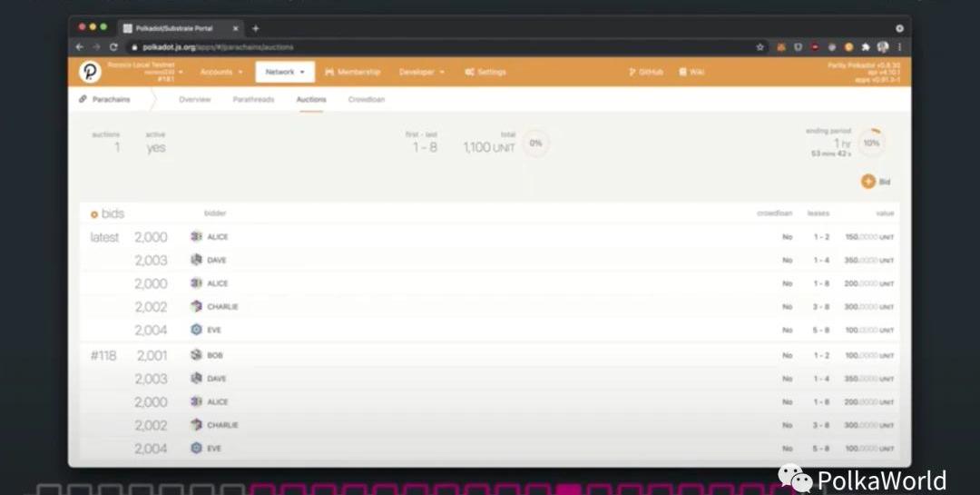The image size is (980, 495).
Task: Open the GitHub link
Action: (x=645, y=72)
